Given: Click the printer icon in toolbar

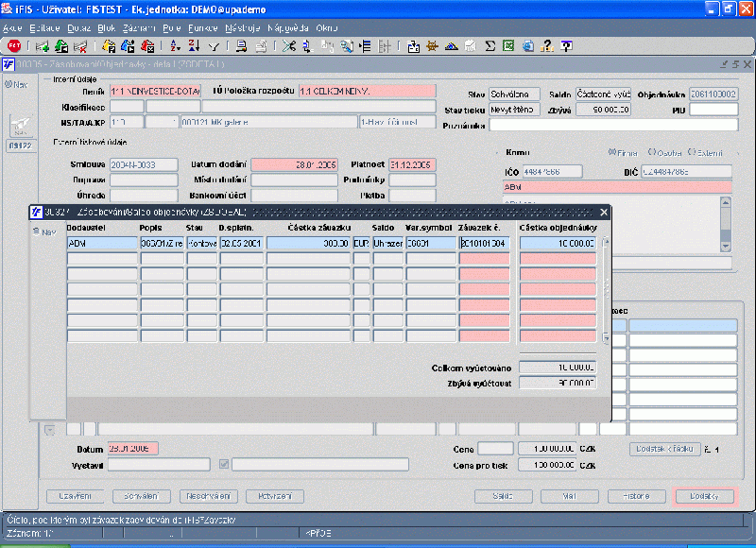Looking at the screenshot, I should pyautogui.click(x=242, y=45).
